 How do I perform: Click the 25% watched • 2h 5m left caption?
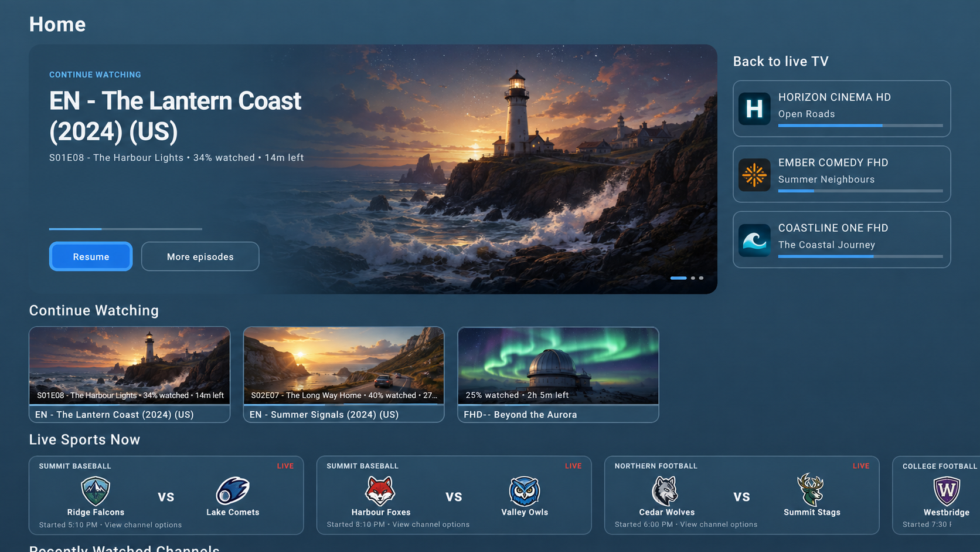[517, 395]
